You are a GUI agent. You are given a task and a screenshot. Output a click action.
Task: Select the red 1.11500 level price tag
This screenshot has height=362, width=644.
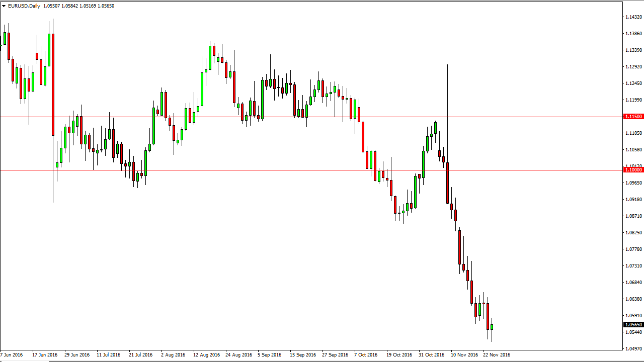633,117
